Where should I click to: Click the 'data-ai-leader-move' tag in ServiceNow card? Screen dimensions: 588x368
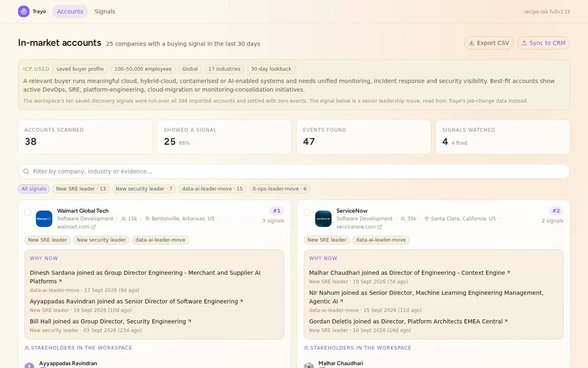[381, 240]
